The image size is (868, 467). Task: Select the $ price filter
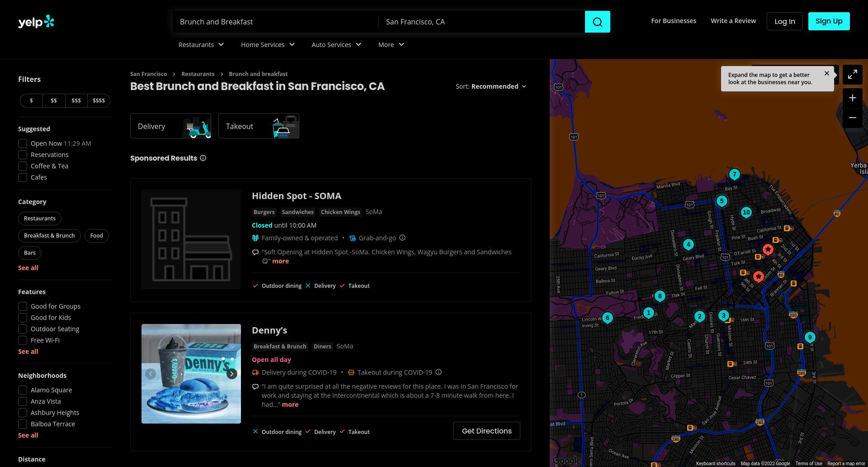(x=31, y=100)
